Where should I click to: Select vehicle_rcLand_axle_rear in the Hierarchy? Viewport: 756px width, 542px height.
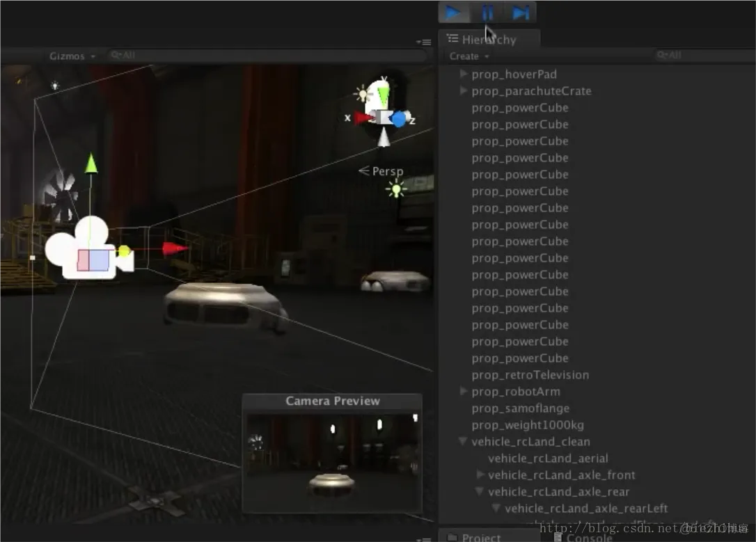[x=559, y=492]
